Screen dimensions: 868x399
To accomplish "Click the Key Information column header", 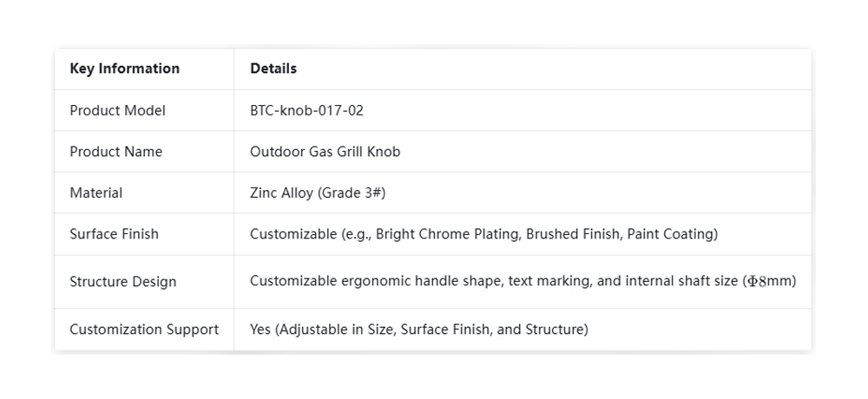I will (124, 69).
